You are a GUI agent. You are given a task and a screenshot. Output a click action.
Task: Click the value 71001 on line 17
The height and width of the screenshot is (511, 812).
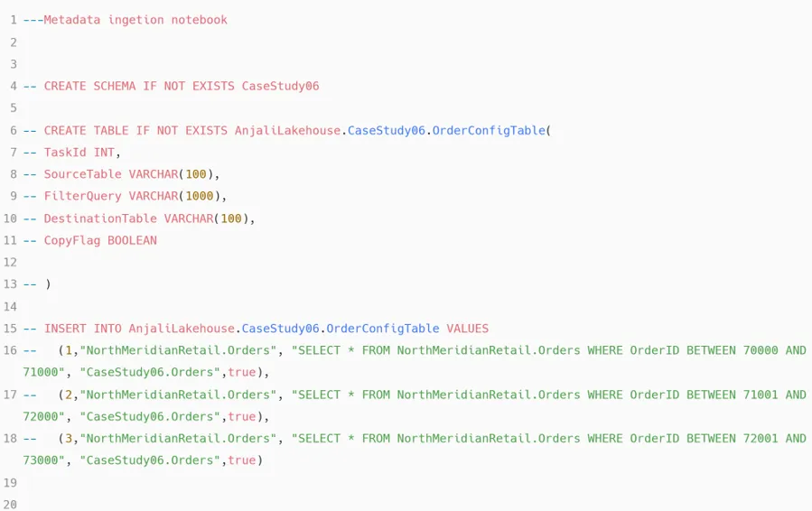click(x=761, y=395)
